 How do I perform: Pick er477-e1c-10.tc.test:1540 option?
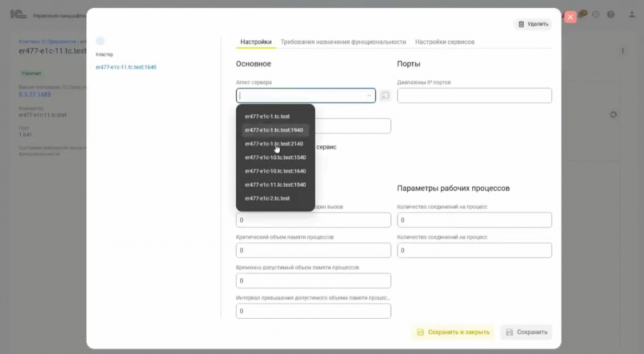tap(275, 157)
